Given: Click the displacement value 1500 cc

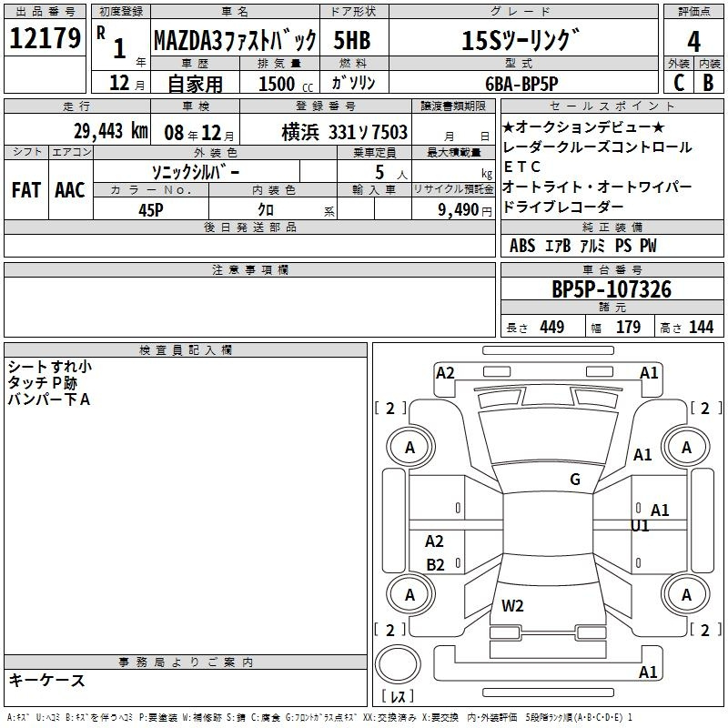Looking at the screenshot, I should pos(286,84).
